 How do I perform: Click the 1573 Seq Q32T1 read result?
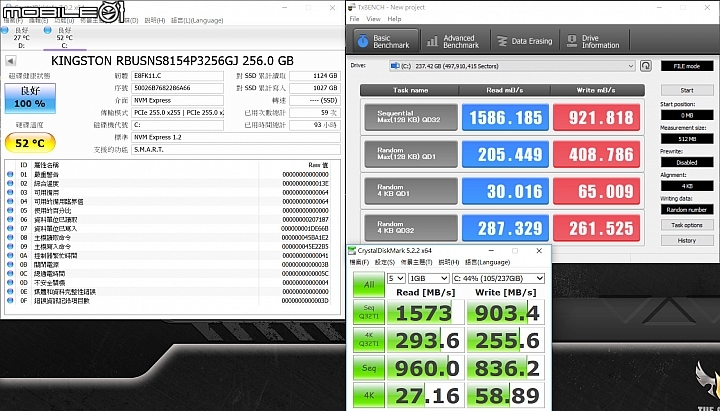tap(426, 312)
